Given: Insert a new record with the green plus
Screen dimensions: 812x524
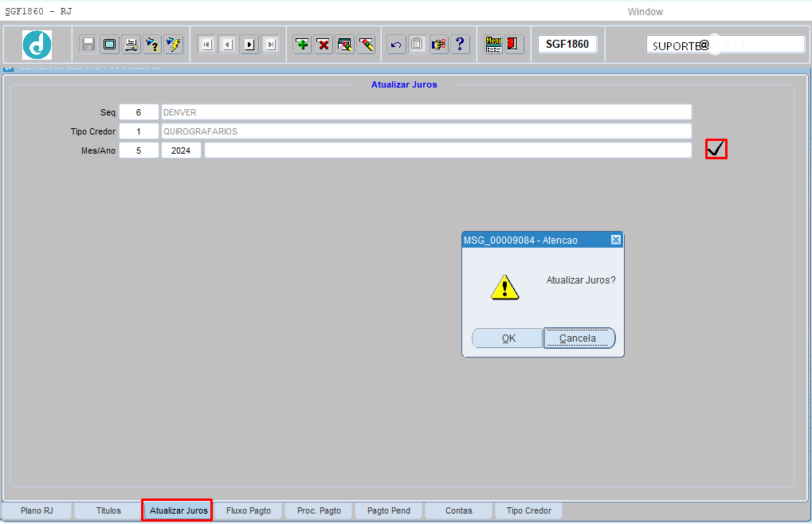Looking at the screenshot, I should coord(302,45).
